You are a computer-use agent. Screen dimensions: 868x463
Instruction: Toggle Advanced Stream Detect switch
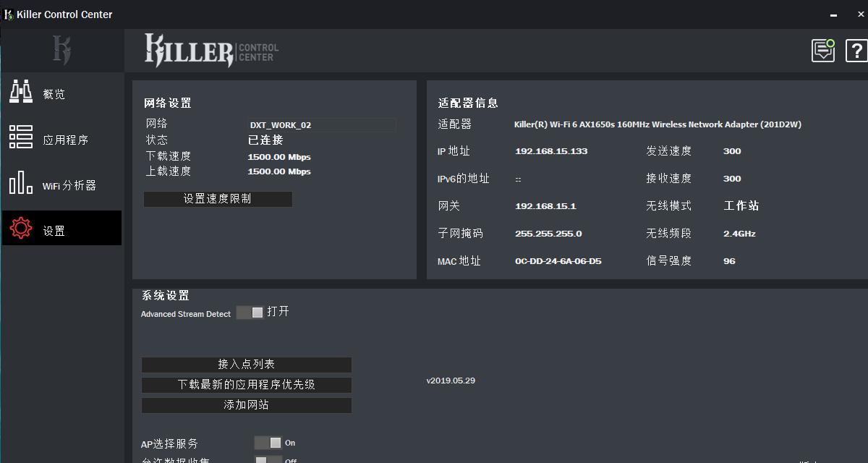click(x=250, y=313)
